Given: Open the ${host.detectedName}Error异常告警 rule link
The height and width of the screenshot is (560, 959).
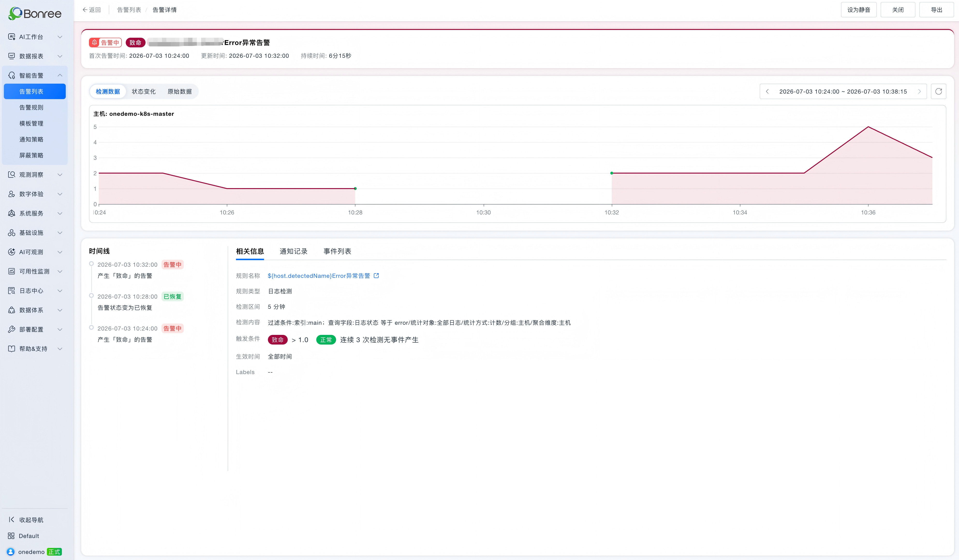Looking at the screenshot, I should coord(319,275).
